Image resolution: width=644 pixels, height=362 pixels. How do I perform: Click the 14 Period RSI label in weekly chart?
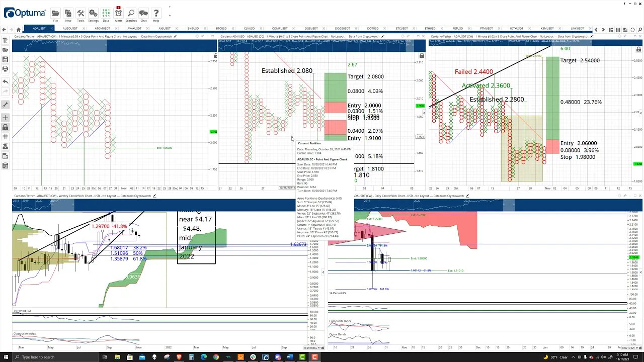coord(22,311)
